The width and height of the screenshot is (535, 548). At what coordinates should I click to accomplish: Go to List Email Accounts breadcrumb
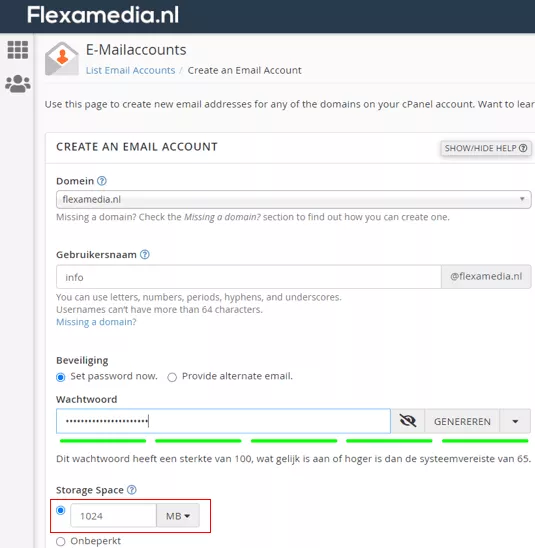click(x=130, y=70)
